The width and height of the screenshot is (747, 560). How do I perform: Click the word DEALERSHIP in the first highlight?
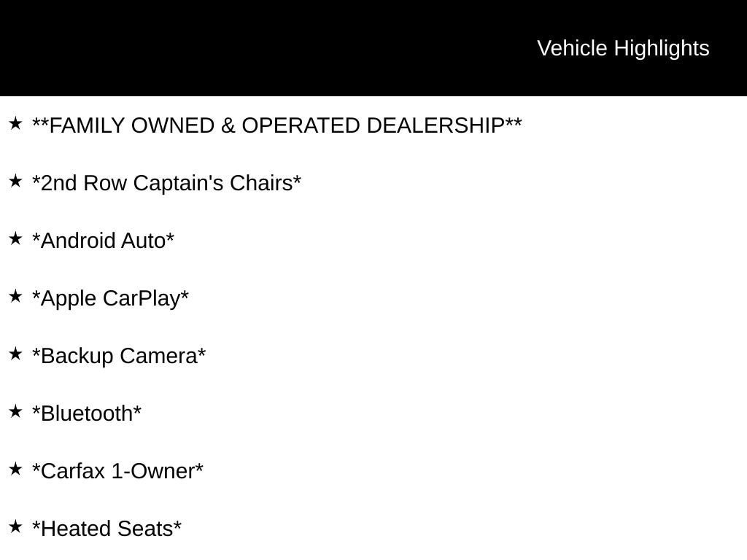coord(435,126)
